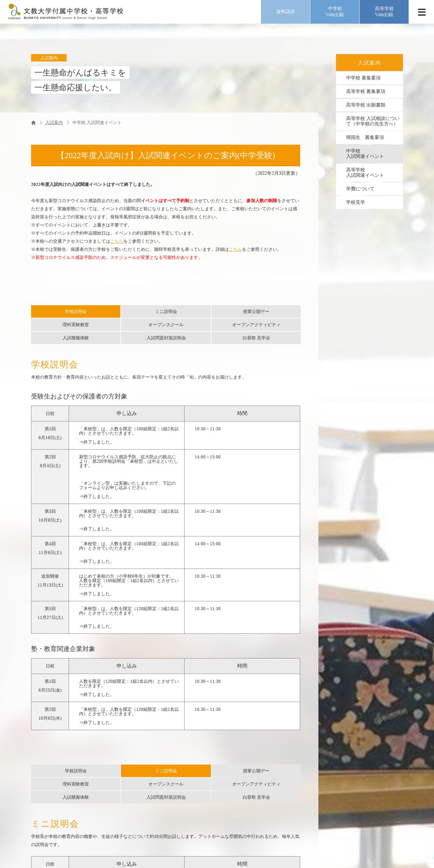
Task: Select 入試模擬体験 tab in first navigation grid
Action: click(x=76, y=338)
